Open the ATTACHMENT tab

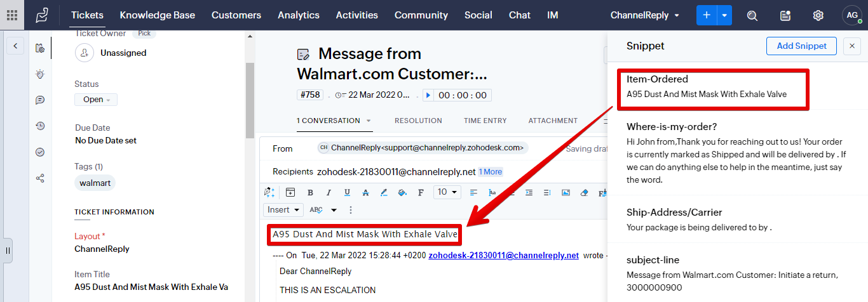(553, 121)
